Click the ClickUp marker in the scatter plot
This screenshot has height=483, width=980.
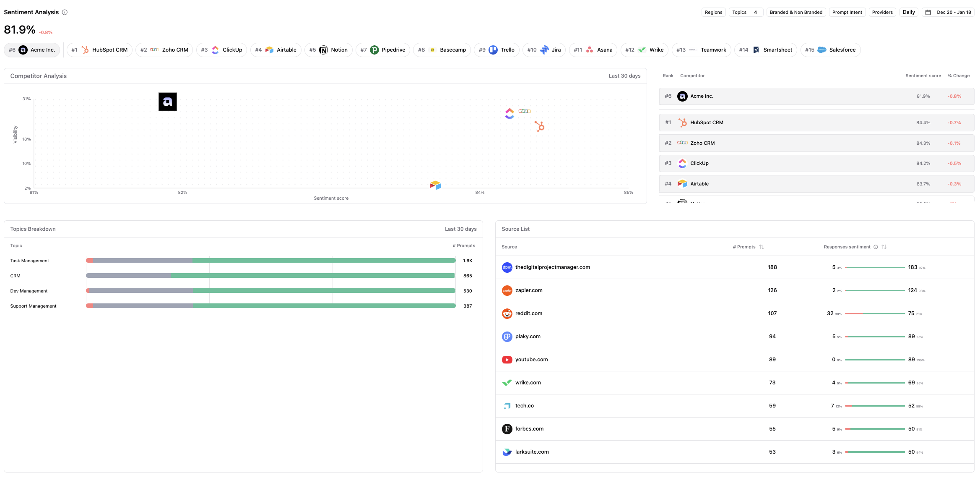[x=509, y=113]
